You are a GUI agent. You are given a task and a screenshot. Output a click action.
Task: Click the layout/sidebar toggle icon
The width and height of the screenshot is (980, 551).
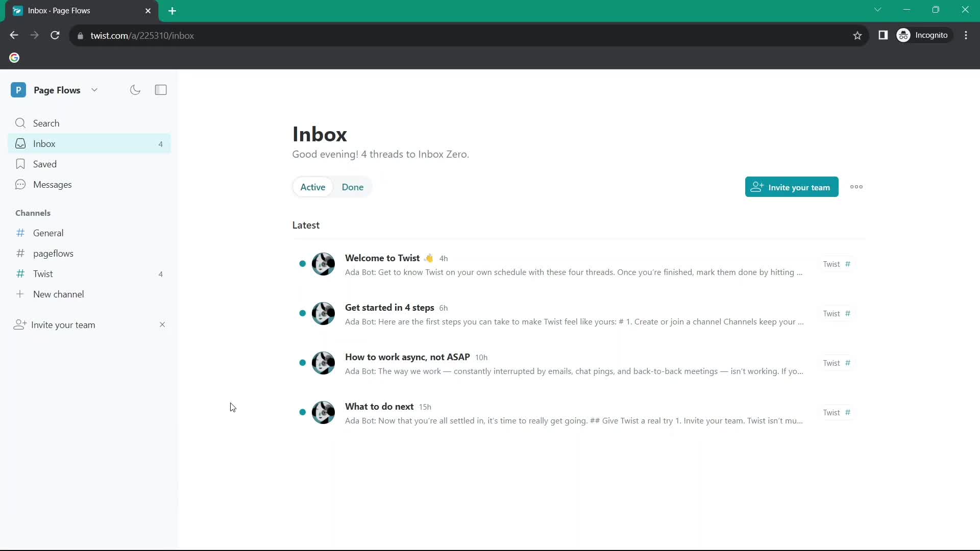160,89
